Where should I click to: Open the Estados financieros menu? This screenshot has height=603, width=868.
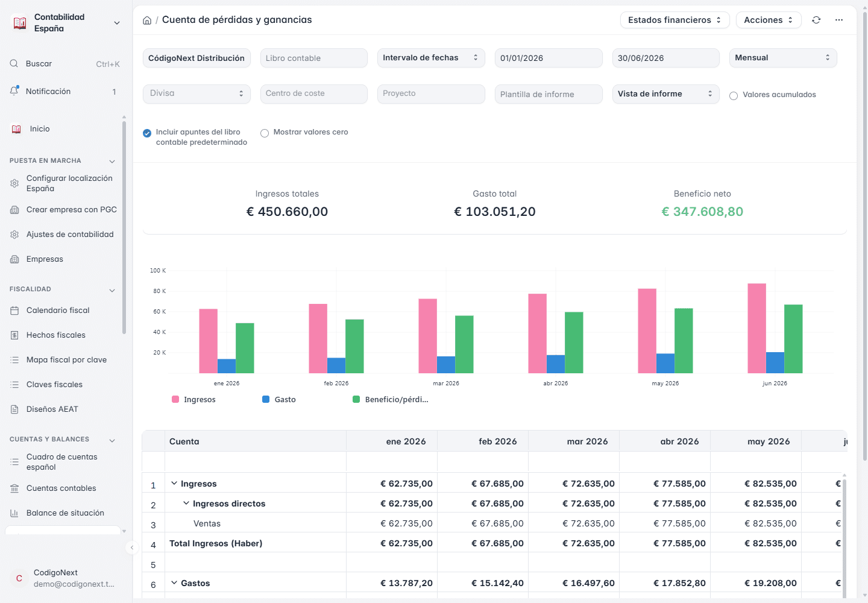tap(675, 20)
